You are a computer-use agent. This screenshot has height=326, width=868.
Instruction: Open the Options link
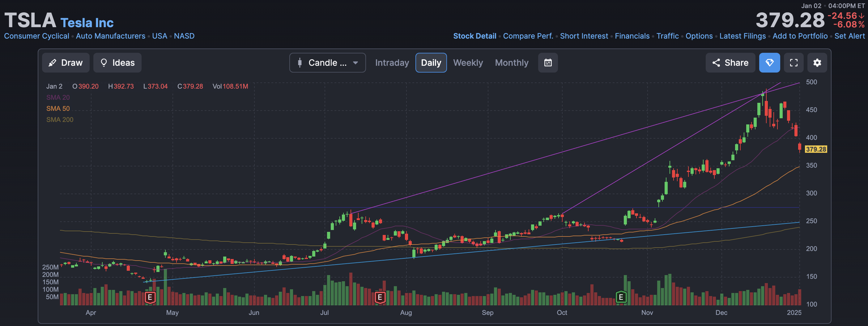[699, 36]
